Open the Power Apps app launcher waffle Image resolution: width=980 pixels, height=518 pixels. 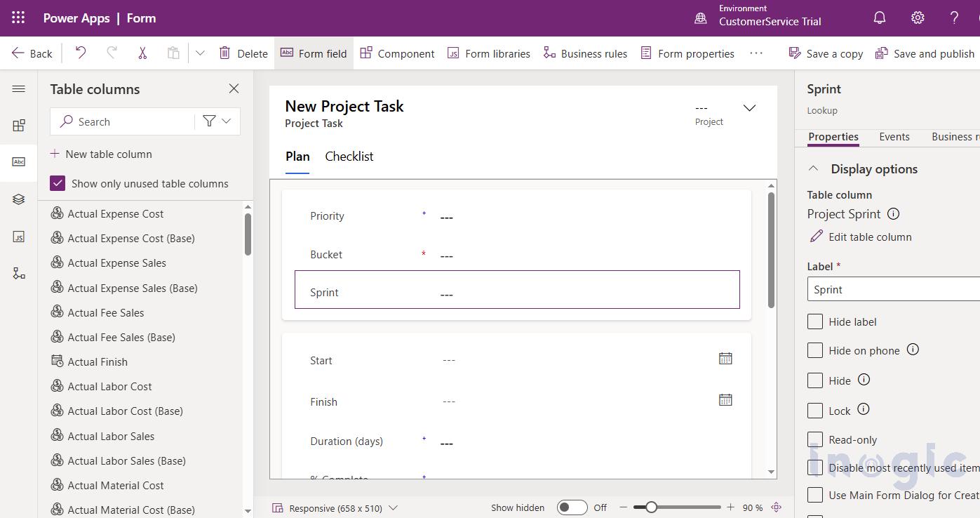tap(18, 18)
